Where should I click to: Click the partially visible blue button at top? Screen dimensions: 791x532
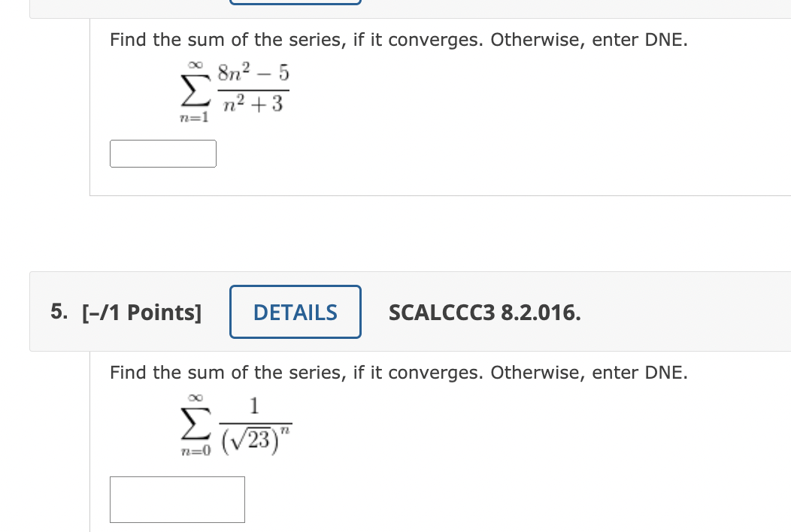pos(295,3)
